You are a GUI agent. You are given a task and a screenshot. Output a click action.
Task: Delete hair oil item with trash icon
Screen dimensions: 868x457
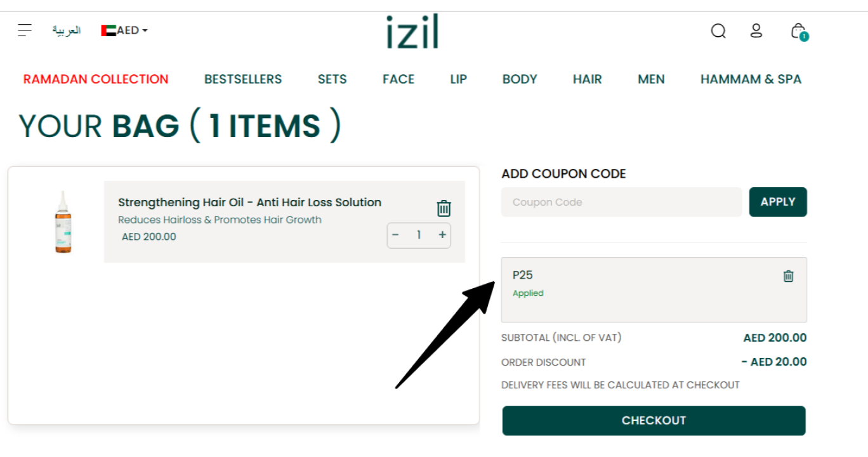(444, 208)
